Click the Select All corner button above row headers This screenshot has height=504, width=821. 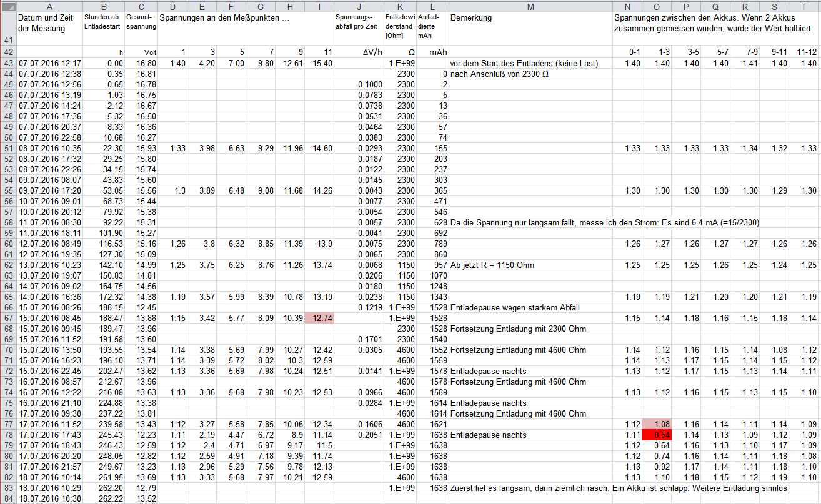point(7,7)
